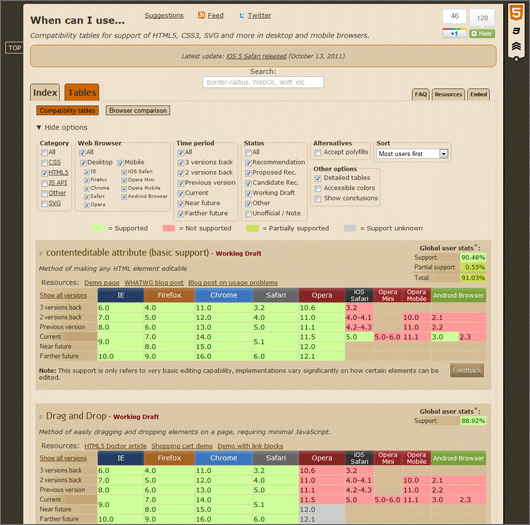Enable the JS API category checkbox
530x525 pixels.
pos(44,183)
